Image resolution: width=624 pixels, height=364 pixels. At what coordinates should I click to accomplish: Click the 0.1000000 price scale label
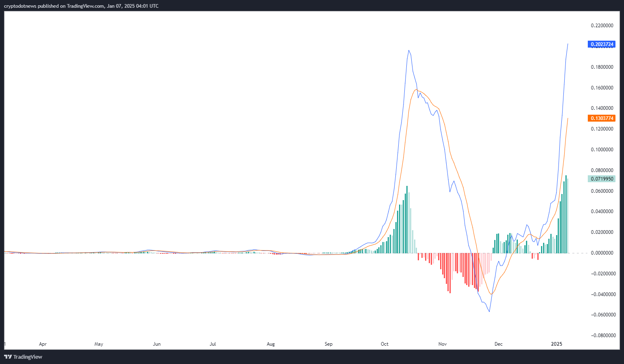tap(602, 150)
